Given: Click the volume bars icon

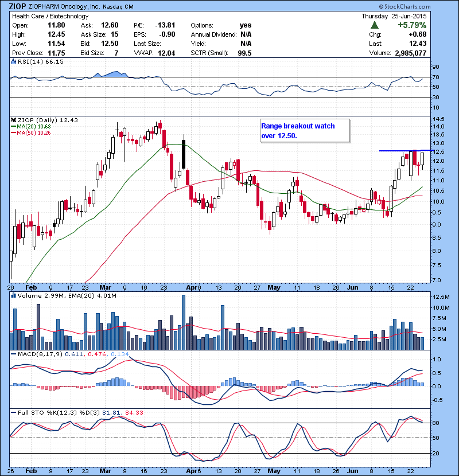Looking at the screenshot, I should tap(13, 295).
